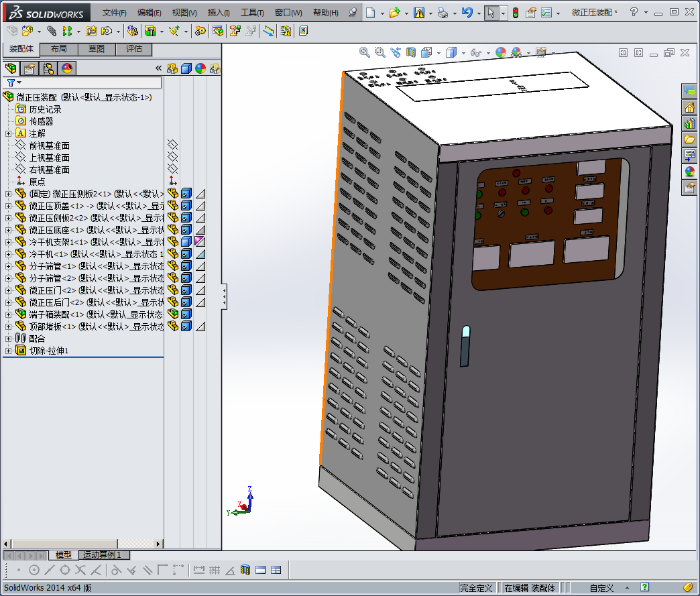Expand the 注解 annotations node

click(8, 133)
